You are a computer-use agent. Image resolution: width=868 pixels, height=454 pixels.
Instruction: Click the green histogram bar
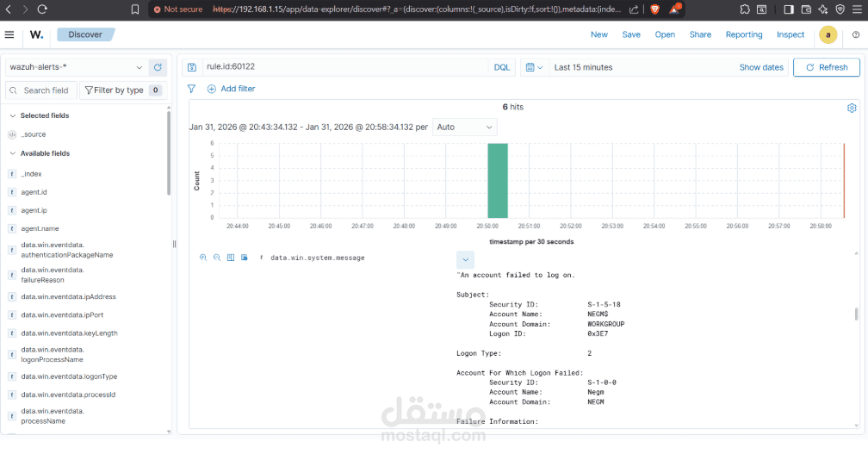[x=498, y=181]
